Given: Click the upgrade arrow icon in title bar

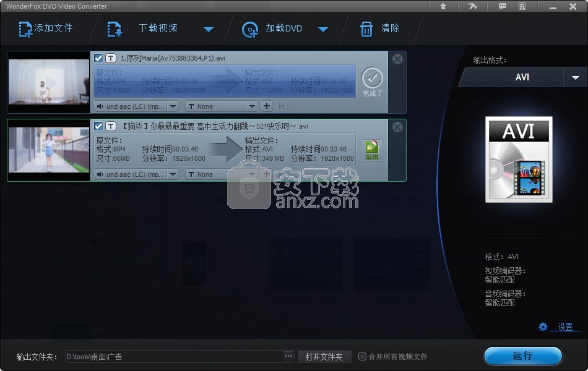Looking at the screenshot, I should click(x=443, y=6).
